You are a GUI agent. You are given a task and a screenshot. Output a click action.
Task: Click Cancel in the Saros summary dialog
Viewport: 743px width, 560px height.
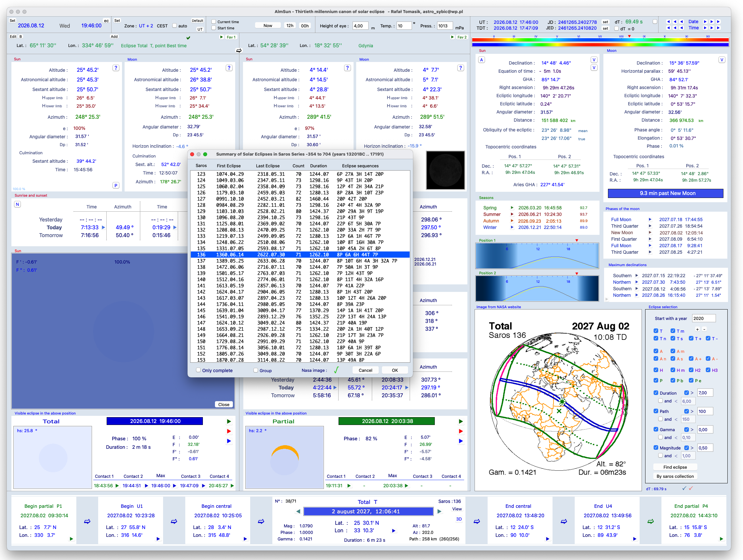pyautogui.click(x=365, y=370)
